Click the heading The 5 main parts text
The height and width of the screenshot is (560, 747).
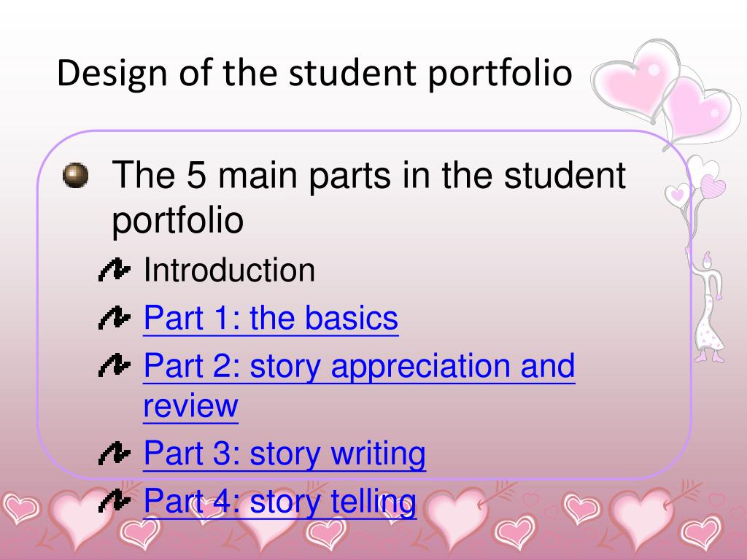coord(368,197)
